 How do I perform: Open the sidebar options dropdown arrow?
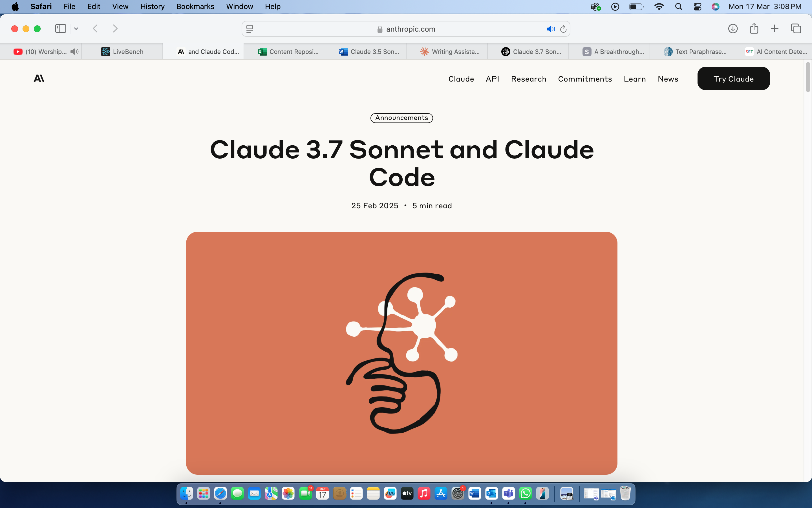click(x=76, y=29)
